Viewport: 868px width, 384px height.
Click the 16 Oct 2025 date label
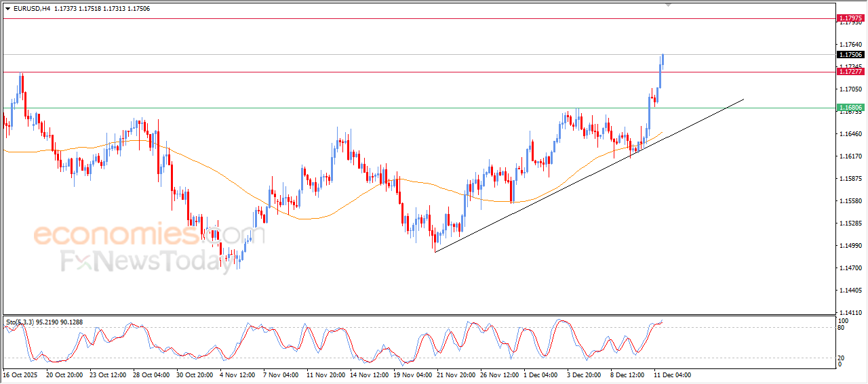pos(20,374)
